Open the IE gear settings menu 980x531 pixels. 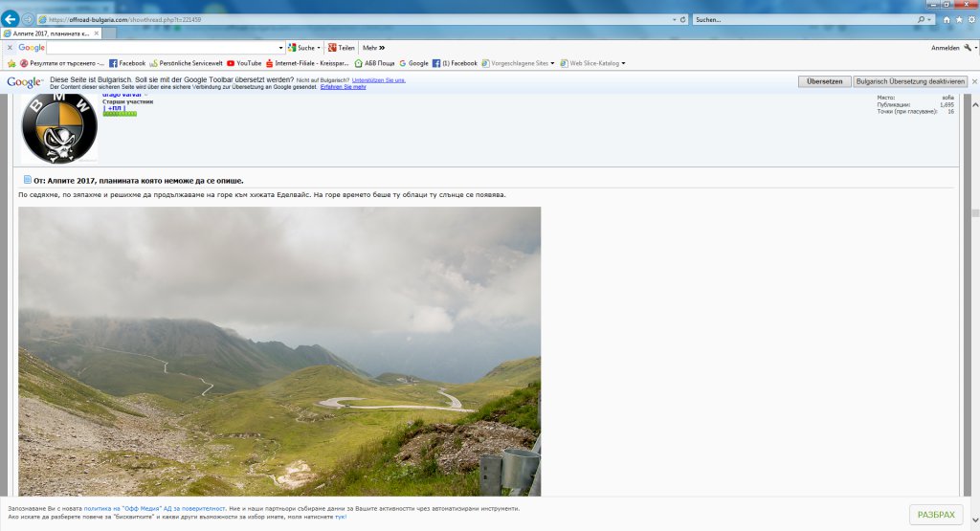click(972, 20)
